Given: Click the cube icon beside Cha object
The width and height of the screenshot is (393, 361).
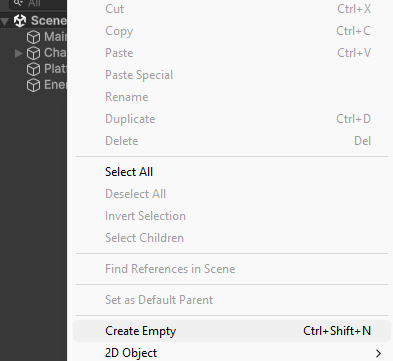Looking at the screenshot, I should [33, 53].
